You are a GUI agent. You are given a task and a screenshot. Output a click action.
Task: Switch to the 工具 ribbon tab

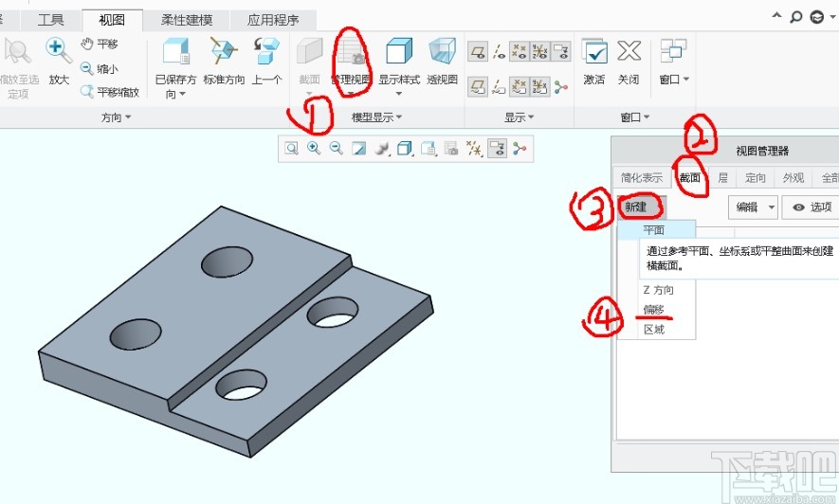click(51, 20)
